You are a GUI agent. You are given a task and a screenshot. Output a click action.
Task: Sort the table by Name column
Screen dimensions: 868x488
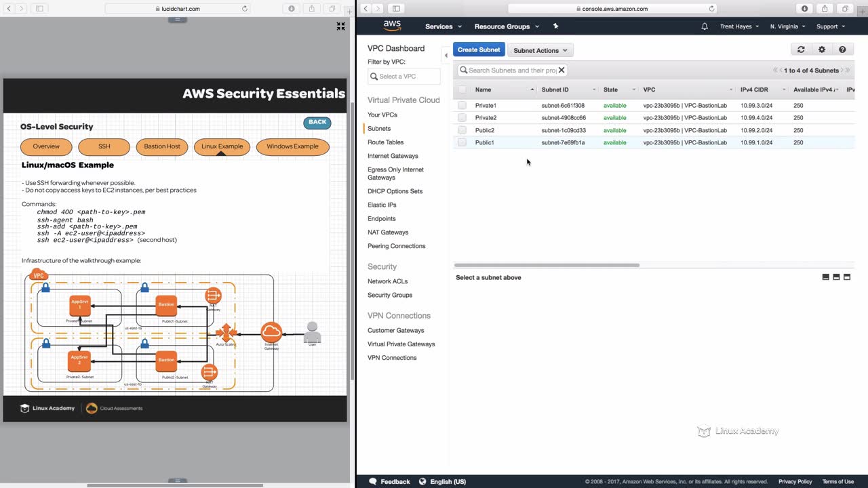point(504,89)
